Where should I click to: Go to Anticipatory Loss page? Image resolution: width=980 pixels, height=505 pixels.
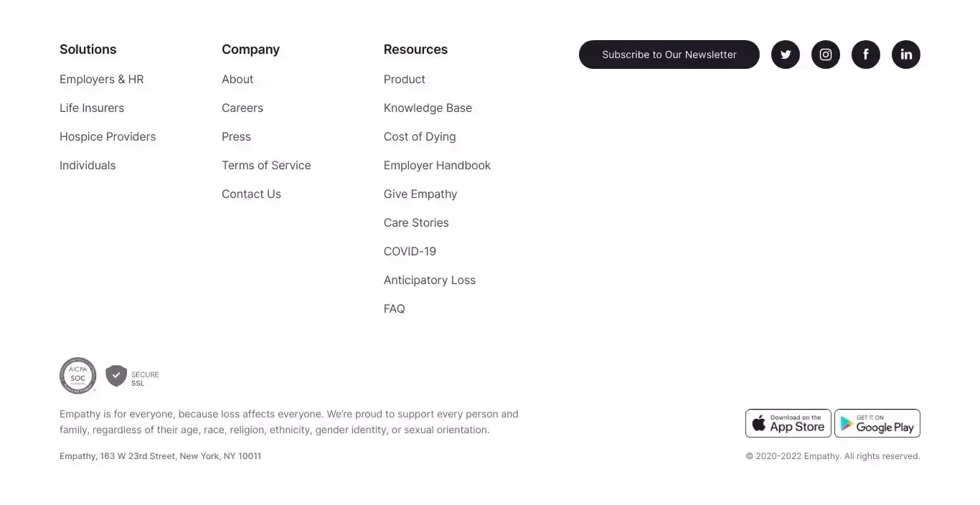pos(430,280)
